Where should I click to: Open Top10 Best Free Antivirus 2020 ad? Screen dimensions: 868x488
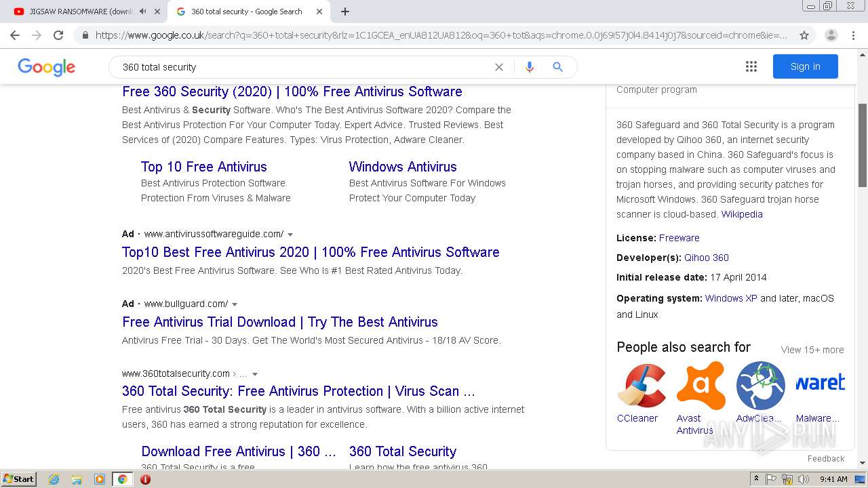pos(311,252)
